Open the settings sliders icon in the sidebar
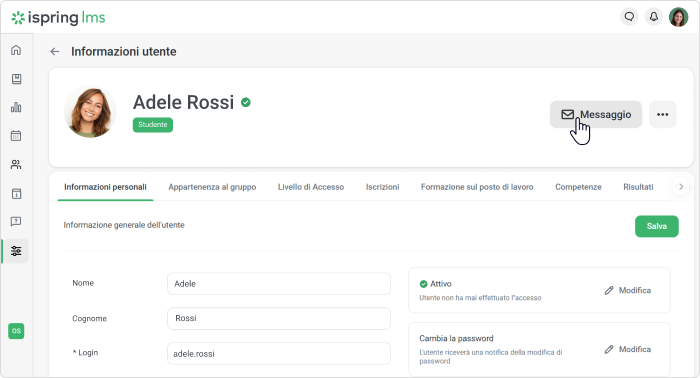Screen dimensions: 700x378 coord(16,251)
